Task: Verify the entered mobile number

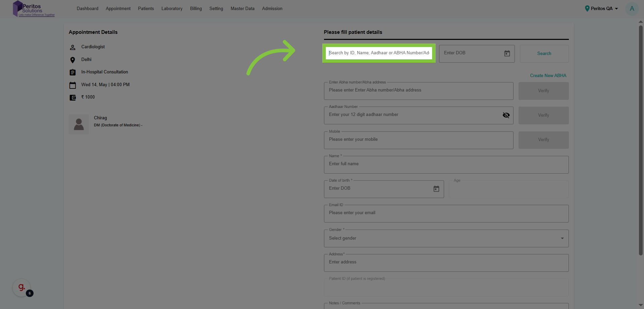Action: tap(543, 140)
